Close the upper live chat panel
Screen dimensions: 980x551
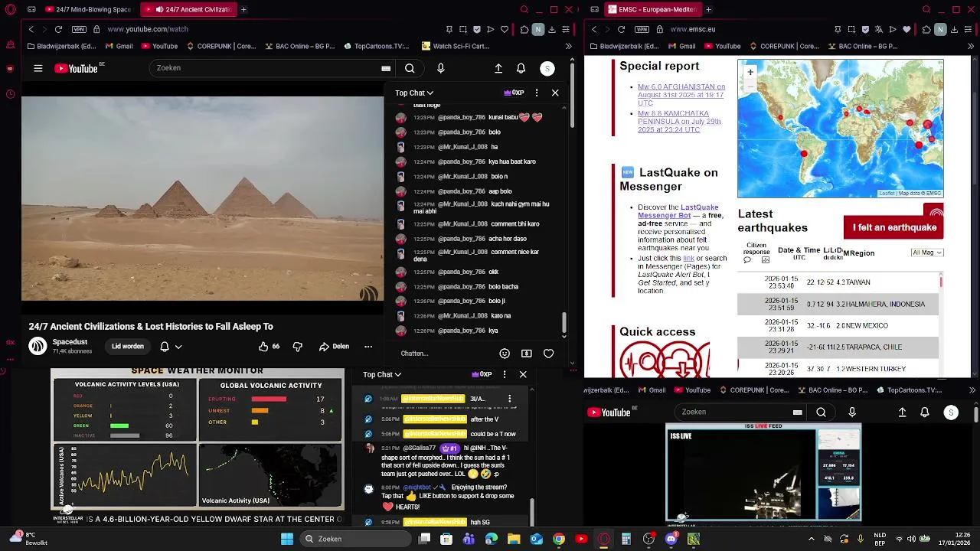tap(555, 93)
